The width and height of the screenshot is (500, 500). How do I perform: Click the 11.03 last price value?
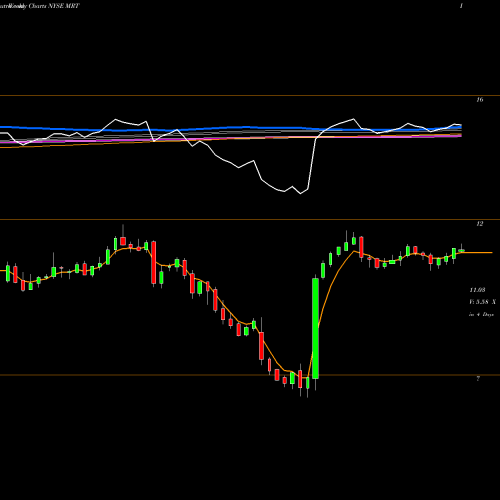(477, 290)
